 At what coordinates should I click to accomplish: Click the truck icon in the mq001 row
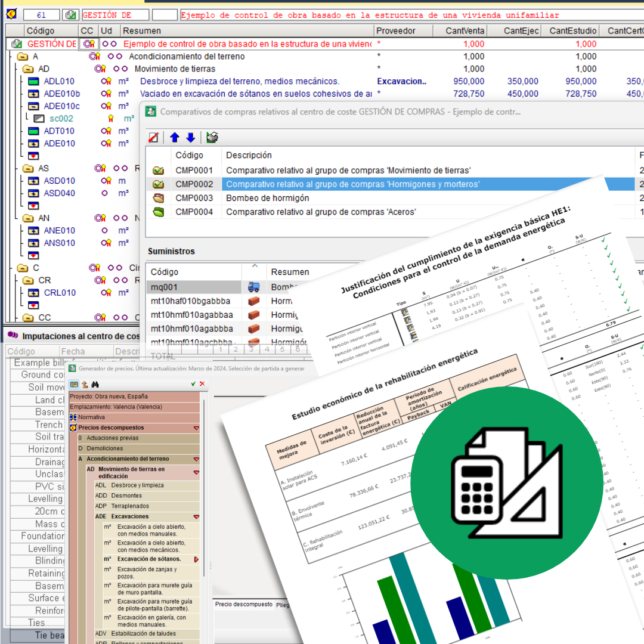coord(254,287)
